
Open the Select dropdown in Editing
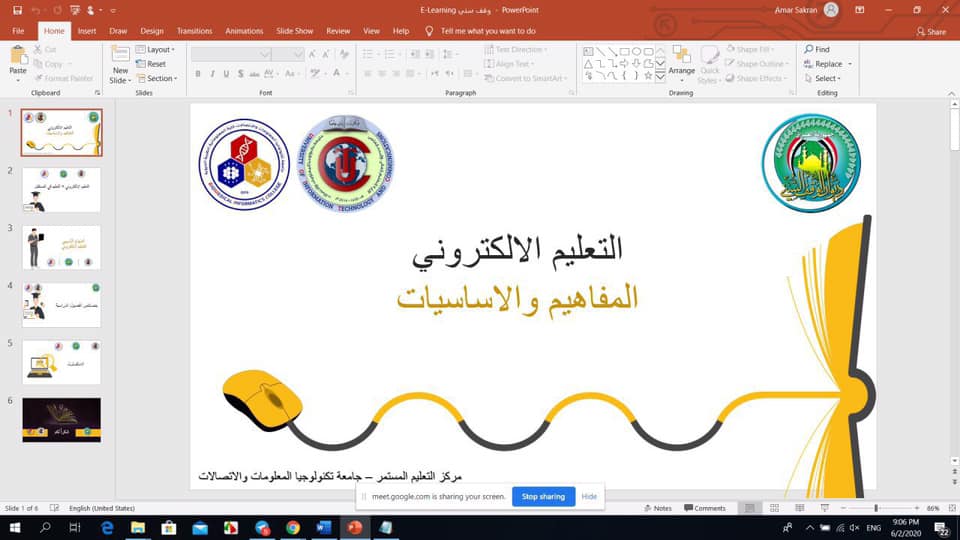(x=826, y=78)
